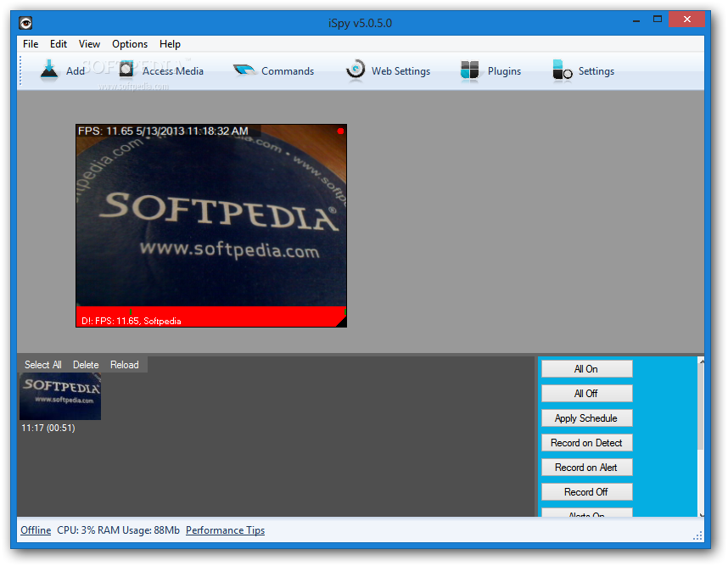Click the commands panel scroll-up arrow

702,361
